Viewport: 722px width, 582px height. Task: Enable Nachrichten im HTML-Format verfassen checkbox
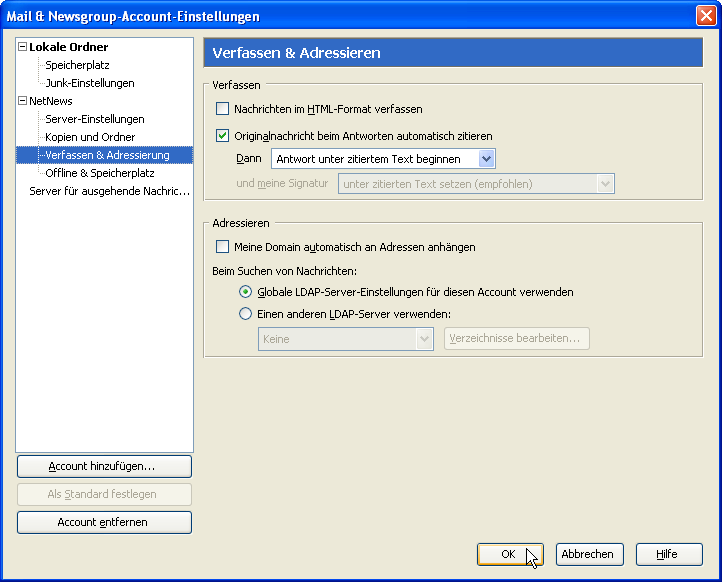(x=223, y=109)
